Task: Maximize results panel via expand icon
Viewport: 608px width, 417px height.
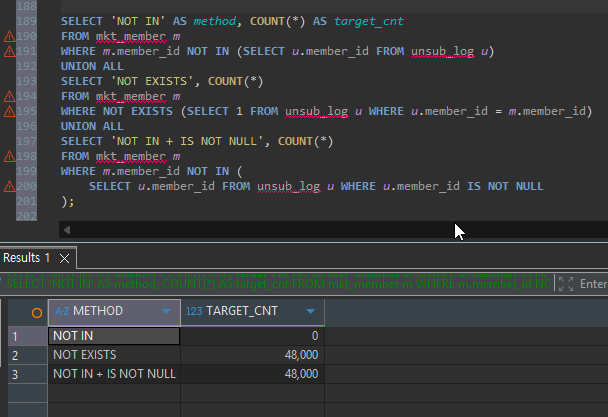Action: (566, 284)
